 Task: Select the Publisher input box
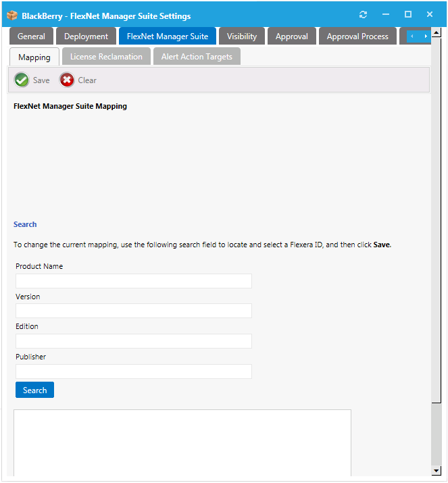coord(134,372)
